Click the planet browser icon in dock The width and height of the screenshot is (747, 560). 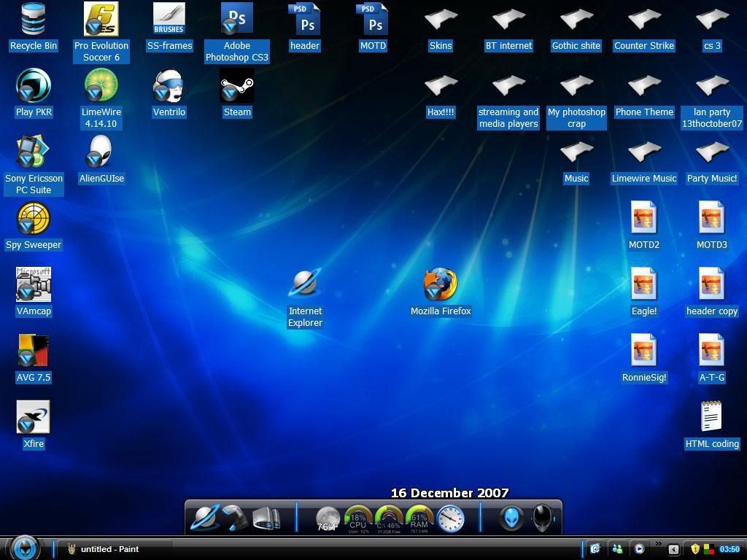pyautogui.click(x=205, y=518)
